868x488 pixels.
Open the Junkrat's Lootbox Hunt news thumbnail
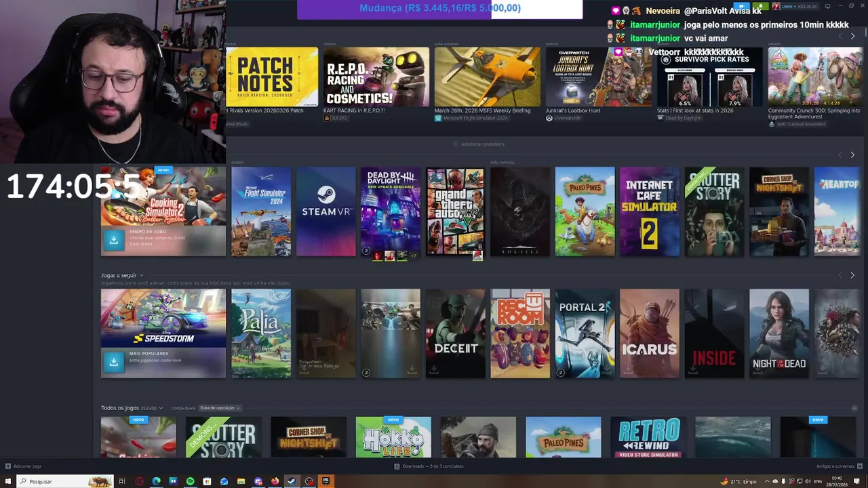(599, 77)
